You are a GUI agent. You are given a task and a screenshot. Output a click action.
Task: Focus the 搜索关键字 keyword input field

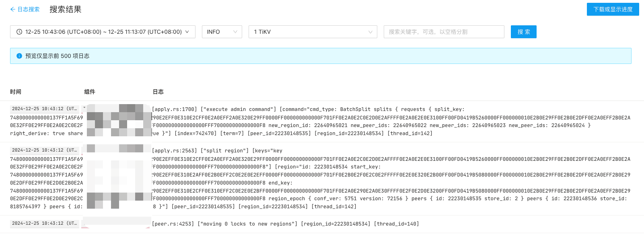[444, 32]
